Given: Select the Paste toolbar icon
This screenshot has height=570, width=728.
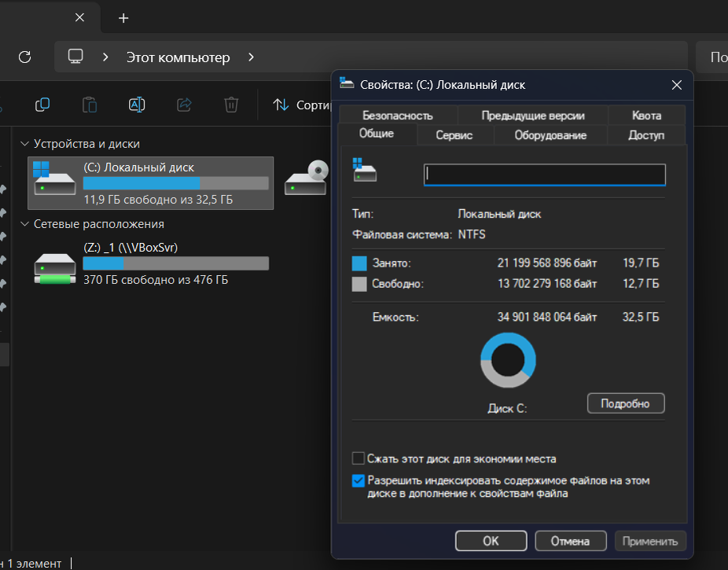Looking at the screenshot, I should pos(90,105).
